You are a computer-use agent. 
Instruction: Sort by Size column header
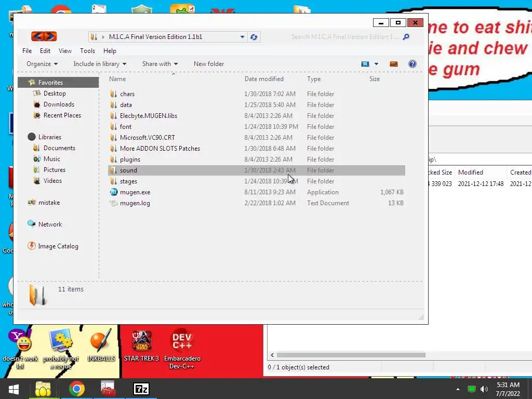375,79
